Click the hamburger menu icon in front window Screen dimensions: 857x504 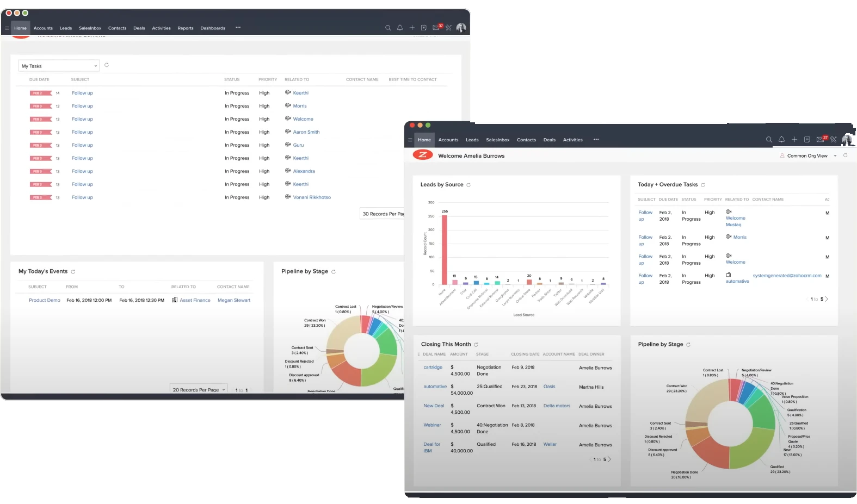point(410,140)
